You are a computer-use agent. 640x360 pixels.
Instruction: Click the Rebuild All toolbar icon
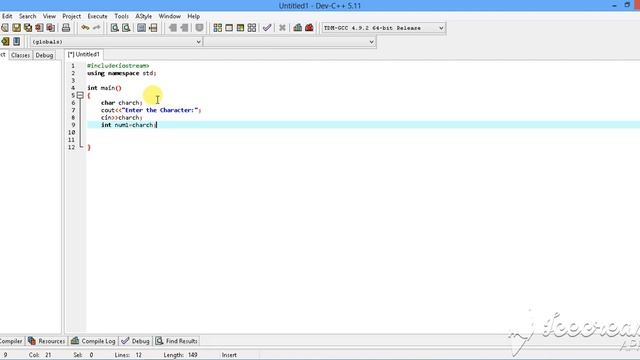[252, 28]
